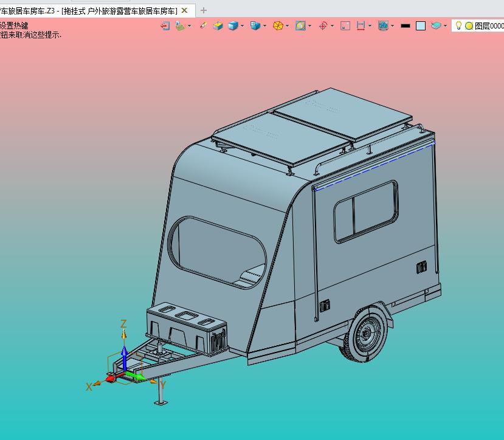Click the light blue face color swatch
This screenshot has width=504, height=440.
pos(421,26)
